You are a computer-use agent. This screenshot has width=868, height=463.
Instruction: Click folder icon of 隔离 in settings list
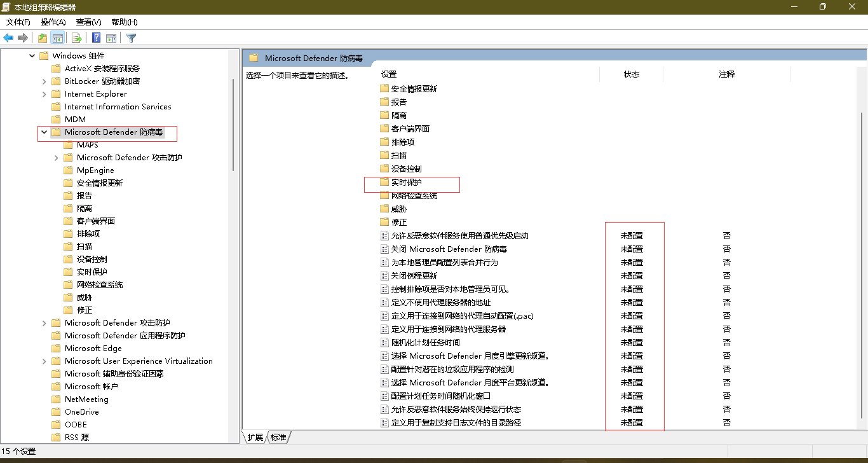click(384, 115)
